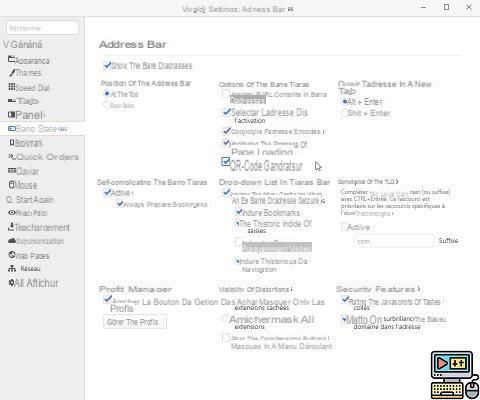Select the Alt + Enter radio option

point(345,102)
